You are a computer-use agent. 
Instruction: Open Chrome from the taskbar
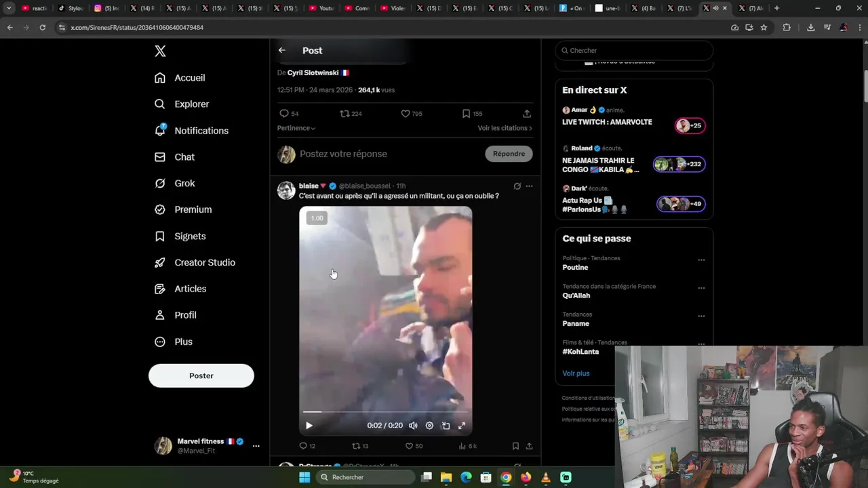506,477
